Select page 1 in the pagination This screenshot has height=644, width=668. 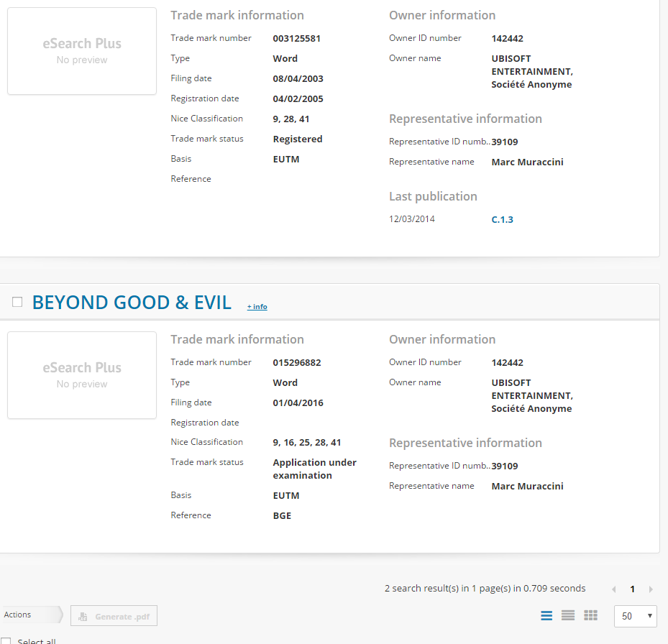click(632, 589)
